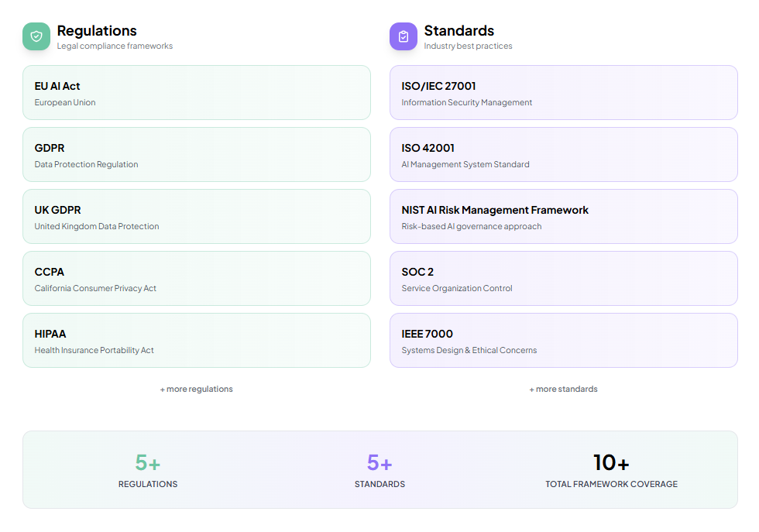
Task: Click the green shield Regulations icon
Action: 36,36
